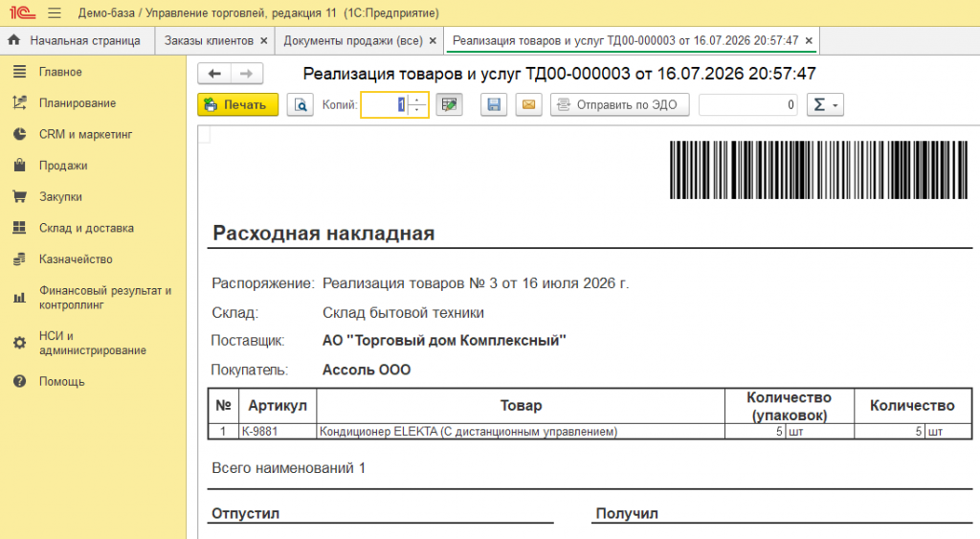The image size is (980, 539).
Task: Open the Казначейство section
Action: click(x=76, y=259)
